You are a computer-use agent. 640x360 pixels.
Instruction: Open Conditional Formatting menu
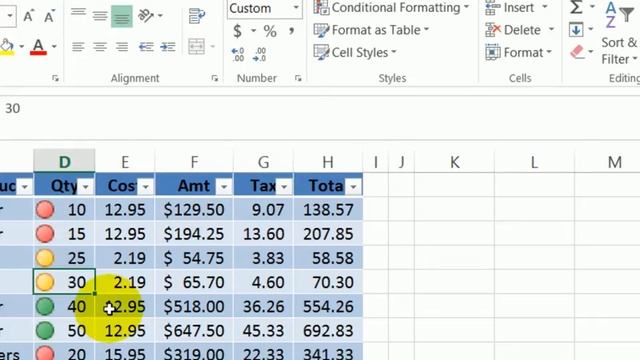[391, 7]
